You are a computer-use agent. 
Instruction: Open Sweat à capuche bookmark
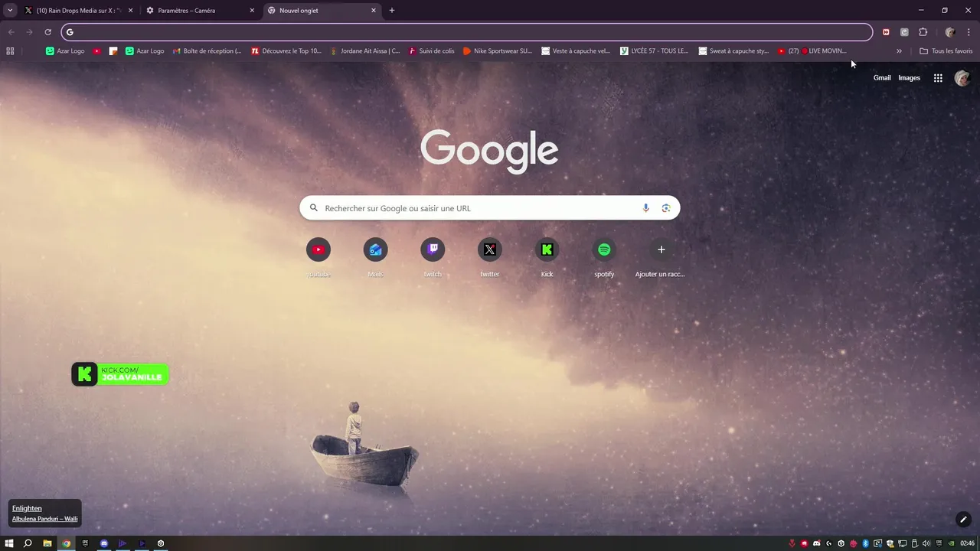pyautogui.click(x=733, y=51)
